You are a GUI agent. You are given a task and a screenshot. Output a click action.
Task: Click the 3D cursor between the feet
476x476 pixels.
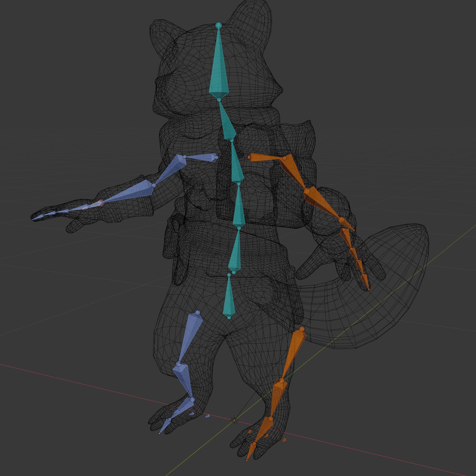(x=234, y=420)
